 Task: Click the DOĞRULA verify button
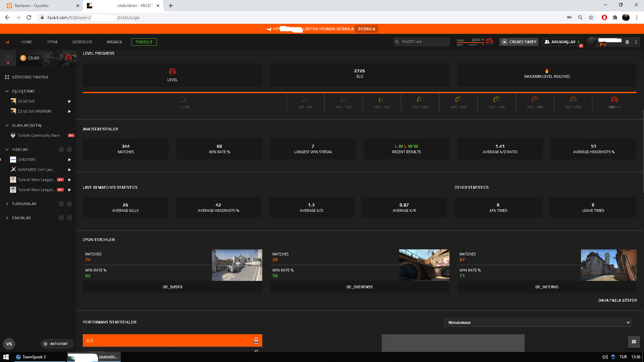pyautogui.click(x=366, y=29)
